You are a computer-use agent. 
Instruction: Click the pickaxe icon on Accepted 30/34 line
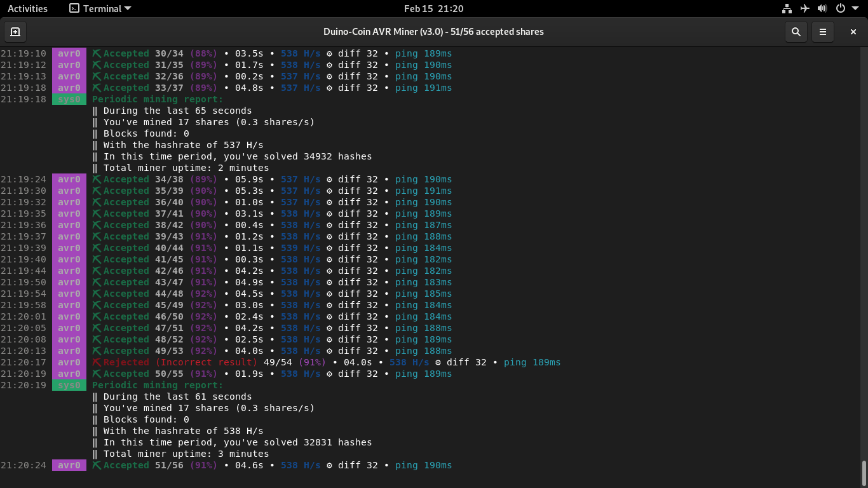97,53
